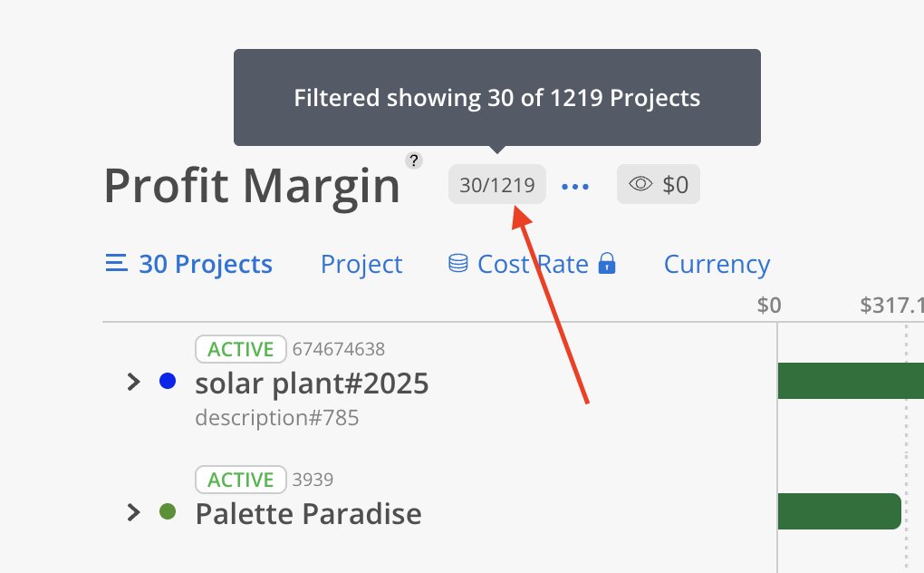Open the solar plant#2025 project name
The image size is (924, 573).
312,384
